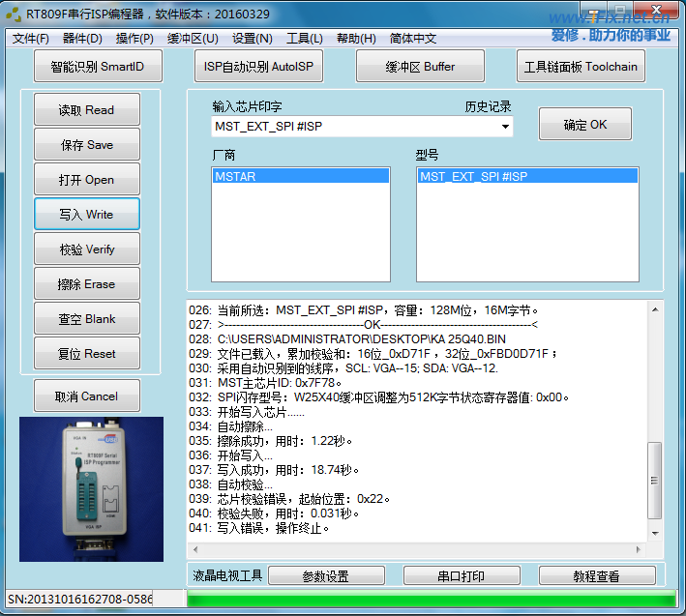Click the 读取 Read button
The width and height of the screenshot is (686, 616).
tap(87, 110)
